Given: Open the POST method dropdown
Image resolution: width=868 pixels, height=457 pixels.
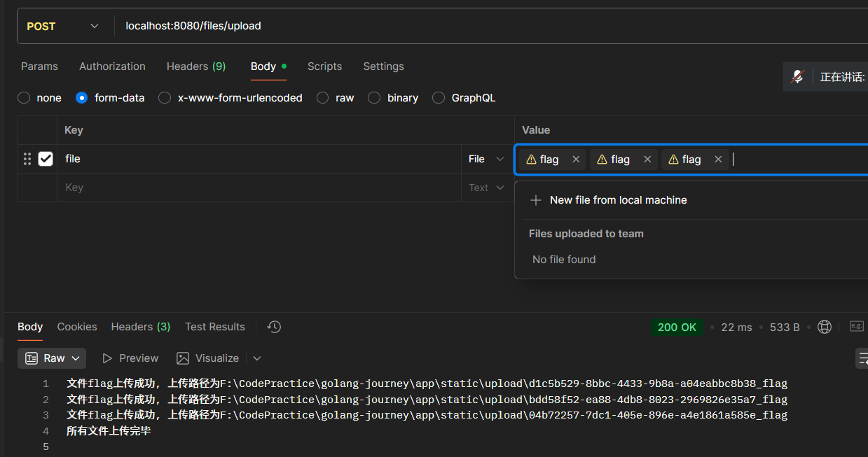Looking at the screenshot, I should 63,26.
